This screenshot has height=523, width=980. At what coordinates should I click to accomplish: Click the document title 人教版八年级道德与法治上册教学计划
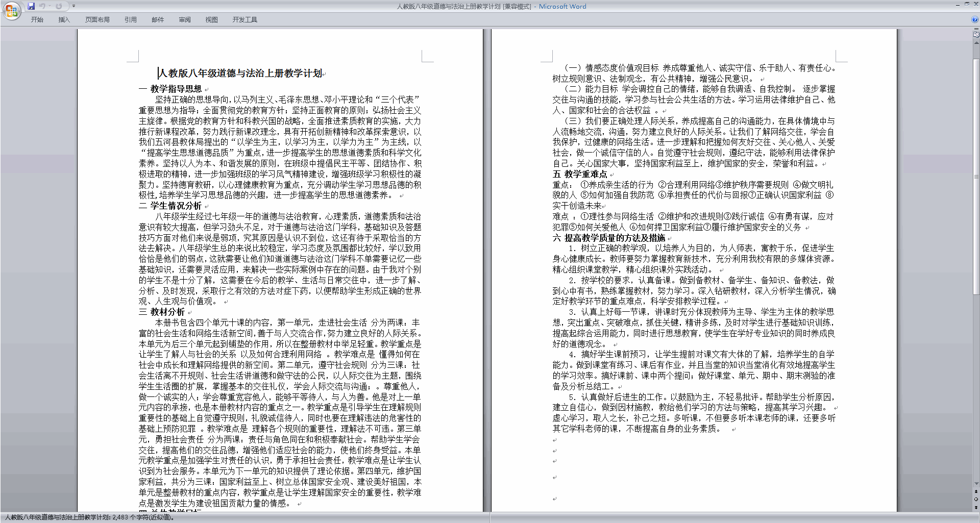pos(240,73)
